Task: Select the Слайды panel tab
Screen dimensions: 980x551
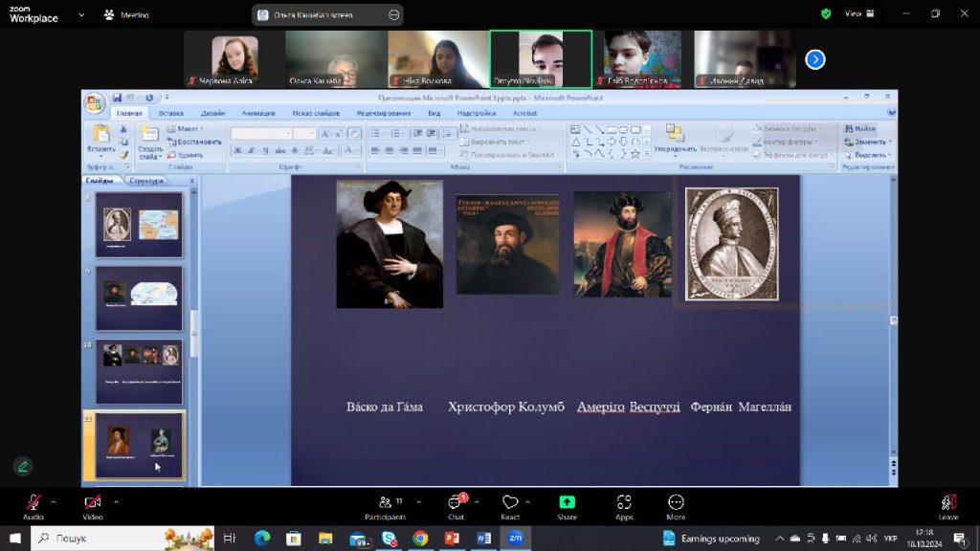Action: click(100, 181)
